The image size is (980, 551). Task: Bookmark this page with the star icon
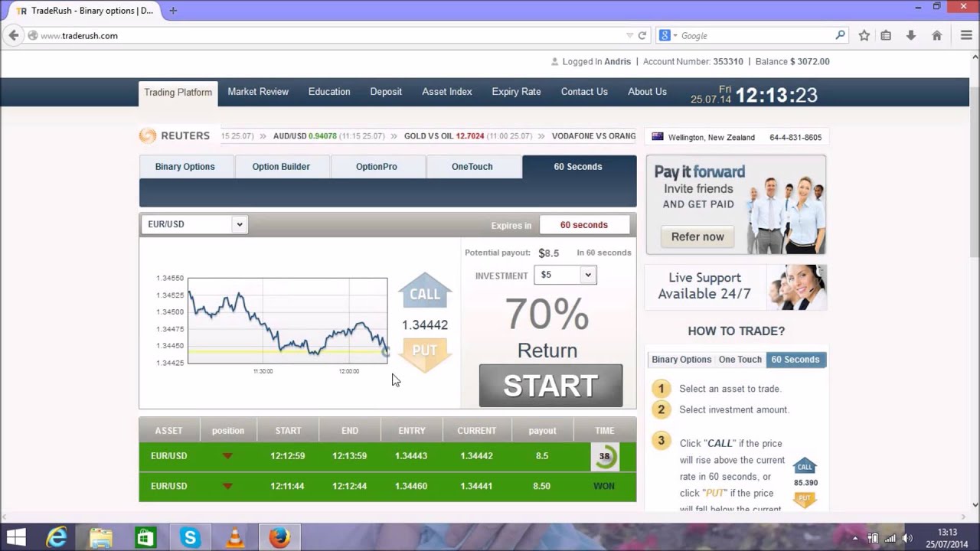(864, 35)
